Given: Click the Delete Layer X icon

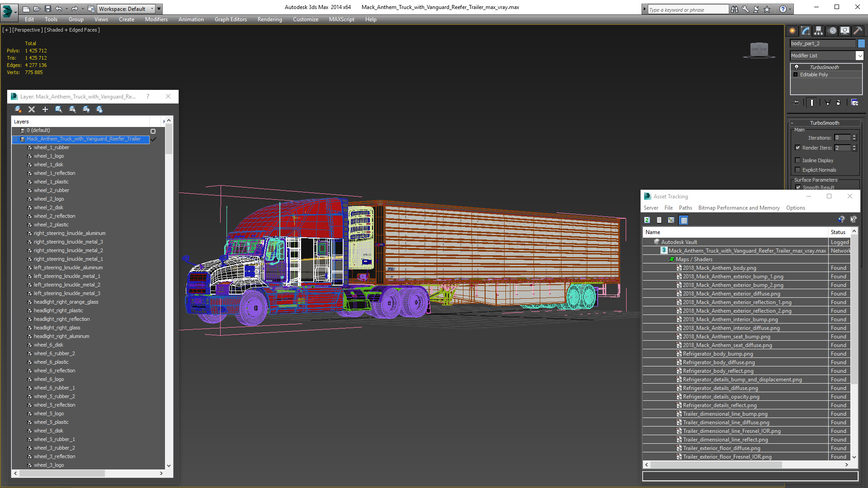Looking at the screenshot, I should 32,109.
